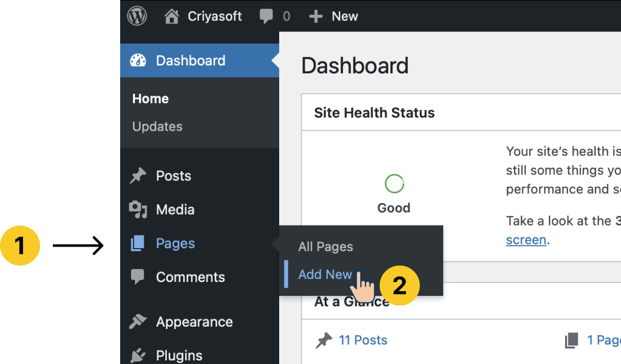Select Add New in Pages flyout

click(x=325, y=274)
